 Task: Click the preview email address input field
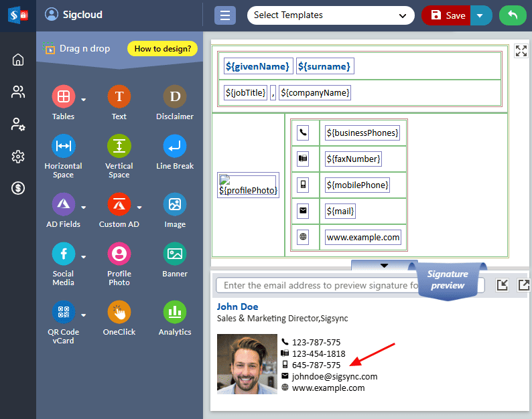pyautogui.click(x=315, y=286)
